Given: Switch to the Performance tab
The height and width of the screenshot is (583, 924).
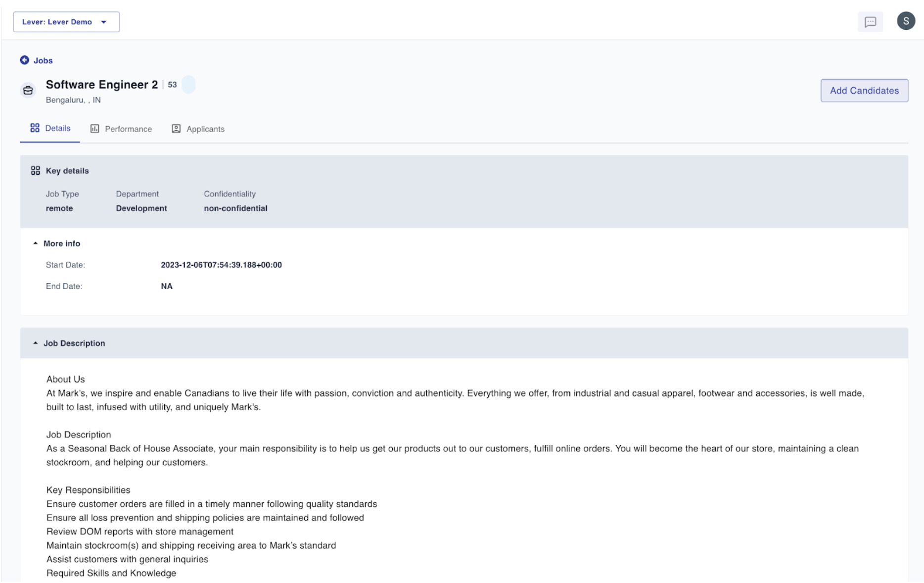Looking at the screenshot, I should click(x=128, y=129).
